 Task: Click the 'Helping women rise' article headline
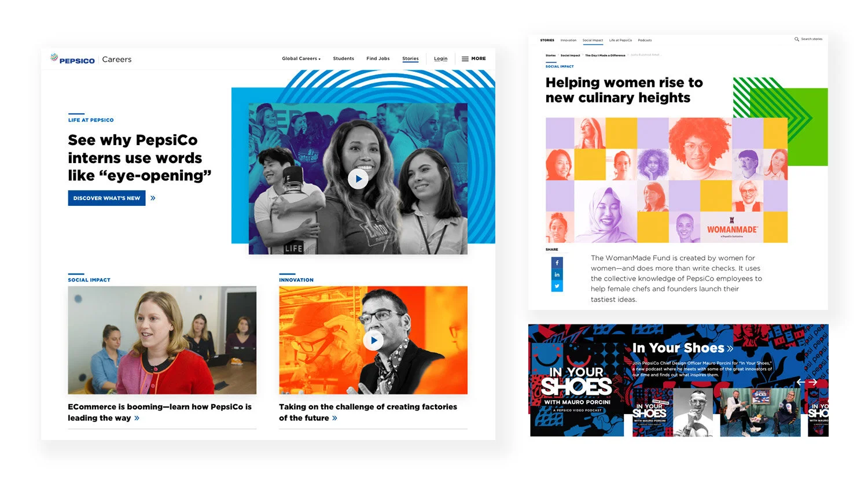coord(624,90)
